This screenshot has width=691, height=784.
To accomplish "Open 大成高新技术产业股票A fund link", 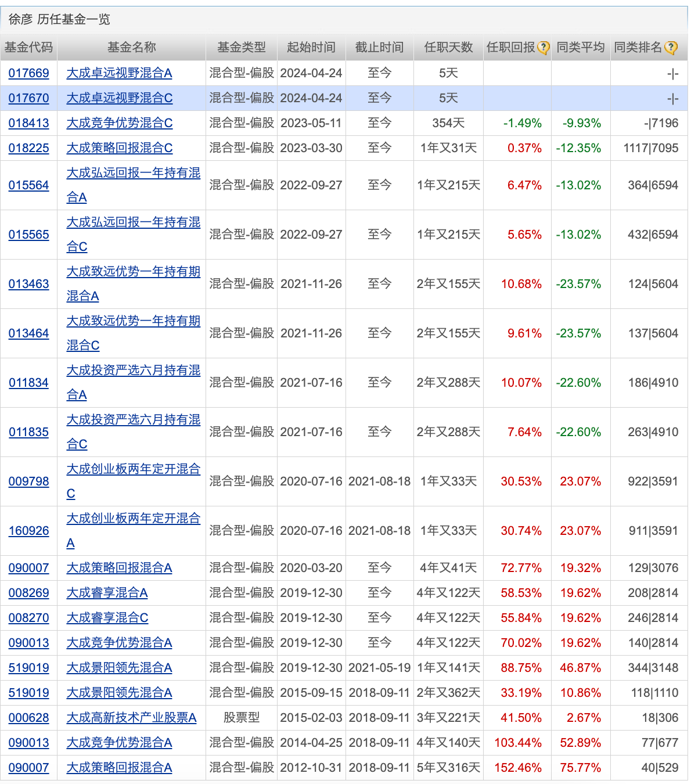I will (x=132, y=718).
